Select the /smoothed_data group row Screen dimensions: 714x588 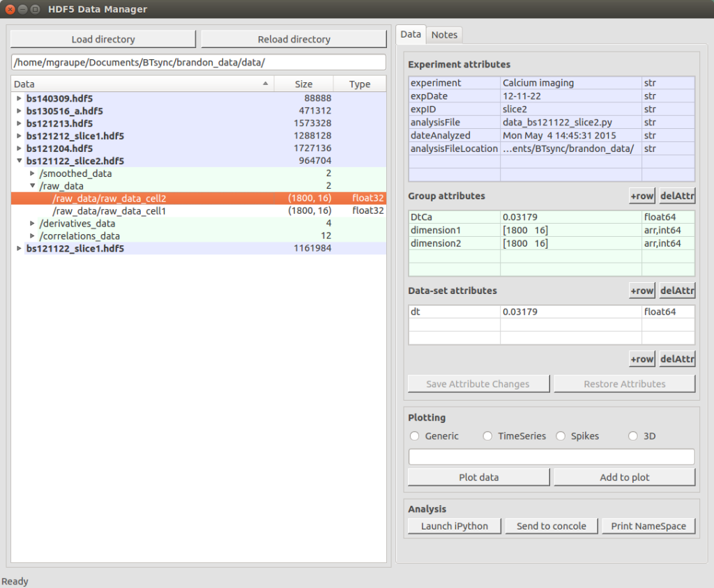click(x=199, y=173)
